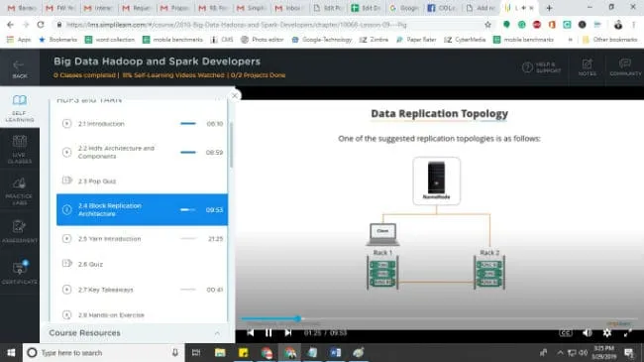Switch the video to fullscreen
Viewport: 644px width, 362px height.
(627, 333)
